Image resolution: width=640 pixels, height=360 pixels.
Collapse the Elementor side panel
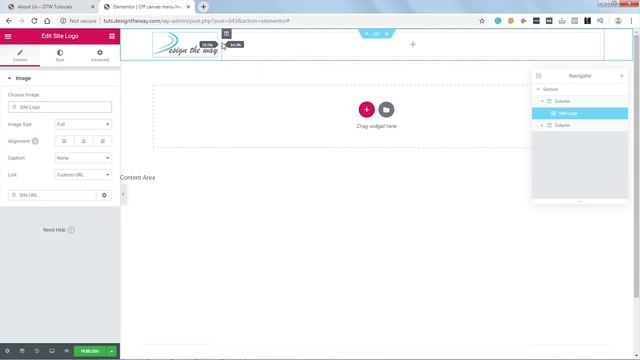pos(123,194)
